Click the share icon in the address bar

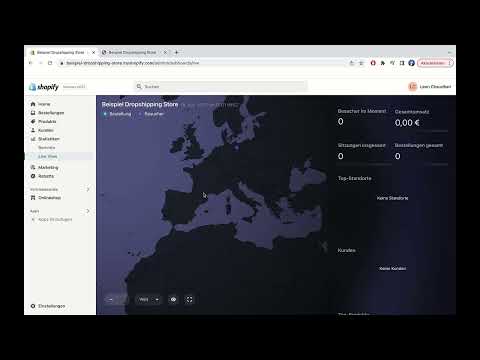pos(352,63)
